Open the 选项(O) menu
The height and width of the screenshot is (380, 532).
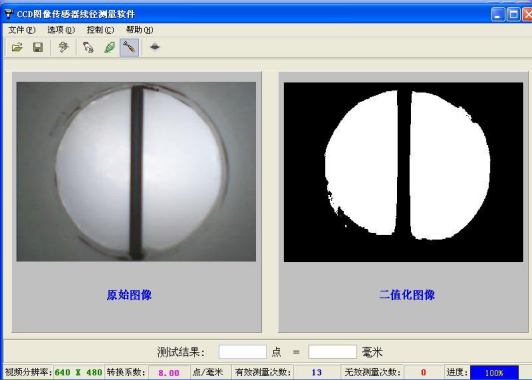coord(61,30)
